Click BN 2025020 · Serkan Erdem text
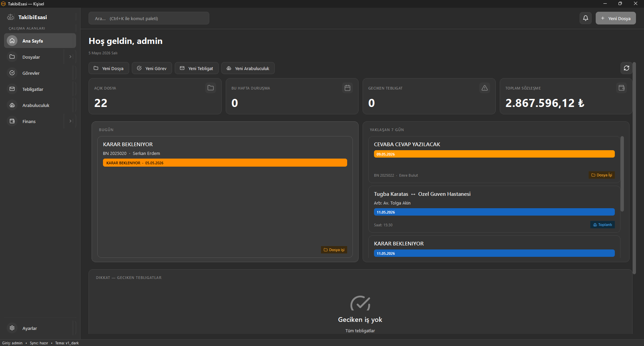 click(x=131, y=153)
